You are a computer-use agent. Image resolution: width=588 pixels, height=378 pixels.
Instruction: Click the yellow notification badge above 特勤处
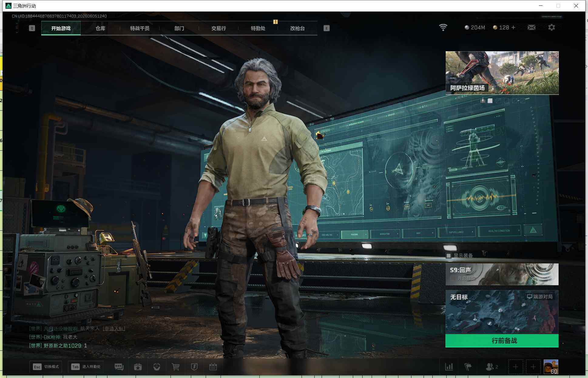(x=275, y=22)
